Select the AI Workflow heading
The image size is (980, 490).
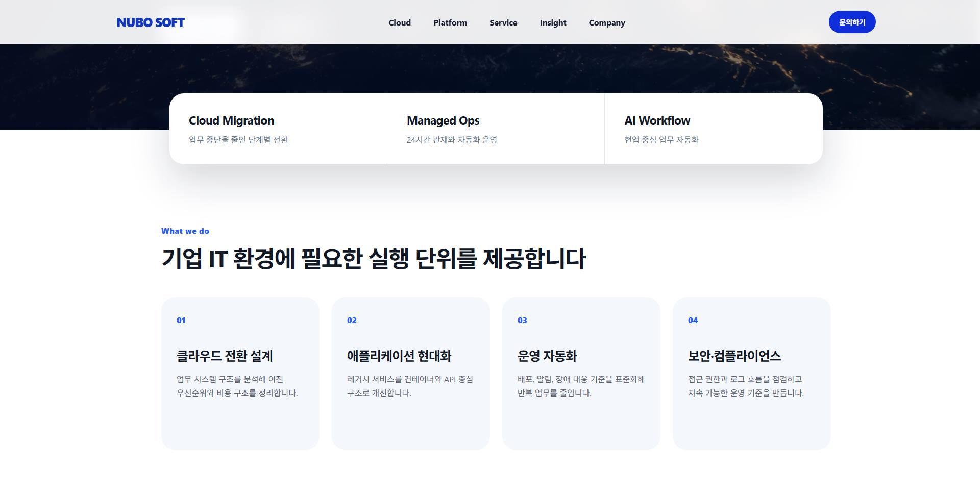[657, 120]
